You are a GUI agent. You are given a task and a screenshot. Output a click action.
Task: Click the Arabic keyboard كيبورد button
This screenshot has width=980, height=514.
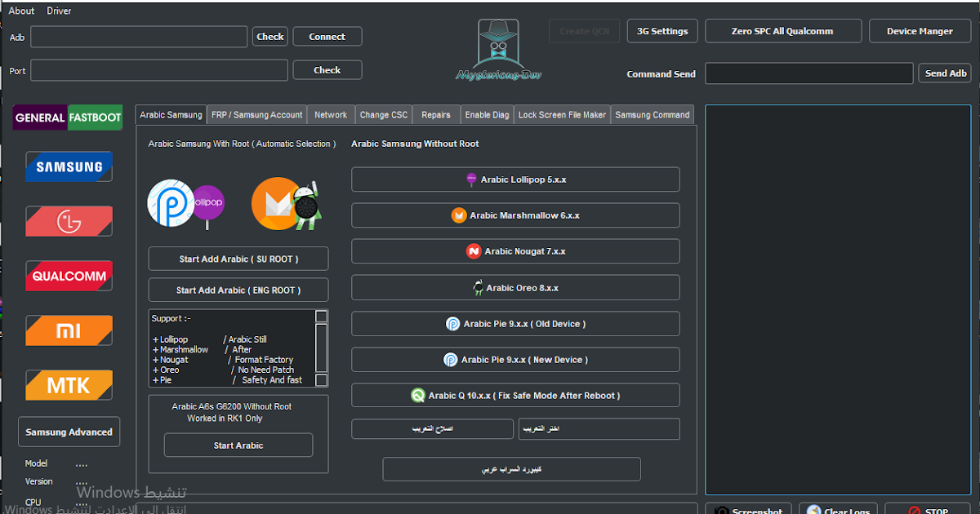point(512,469)
